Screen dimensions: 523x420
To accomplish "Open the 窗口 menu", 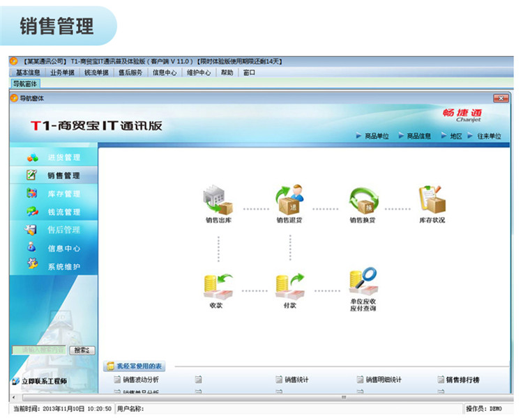I will (249, 72).
